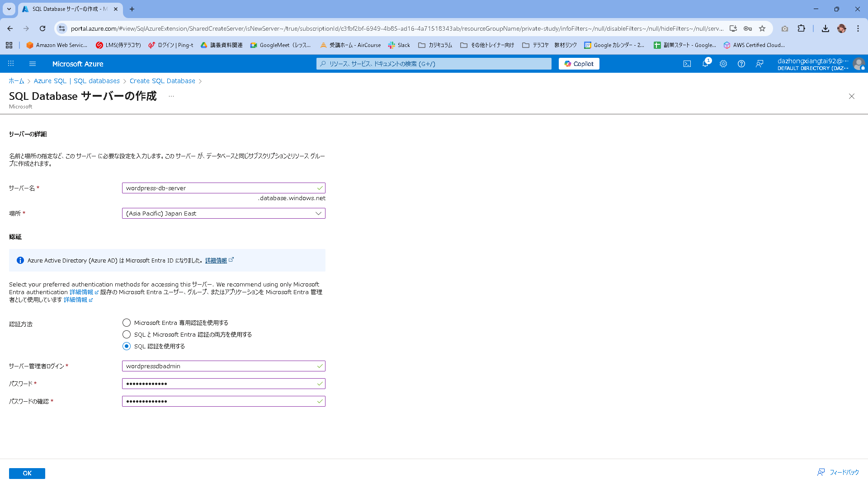Select Microsoft Entra-only authentication radio
This screenshot has width=868, height=488.
point(127,323)
